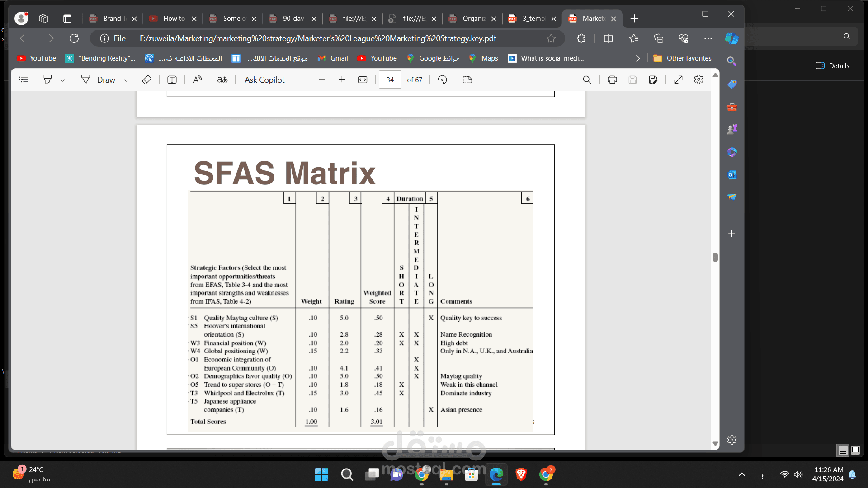
Task: Click the Erase tool in PDF toolbar
Action: coord(146,80)
